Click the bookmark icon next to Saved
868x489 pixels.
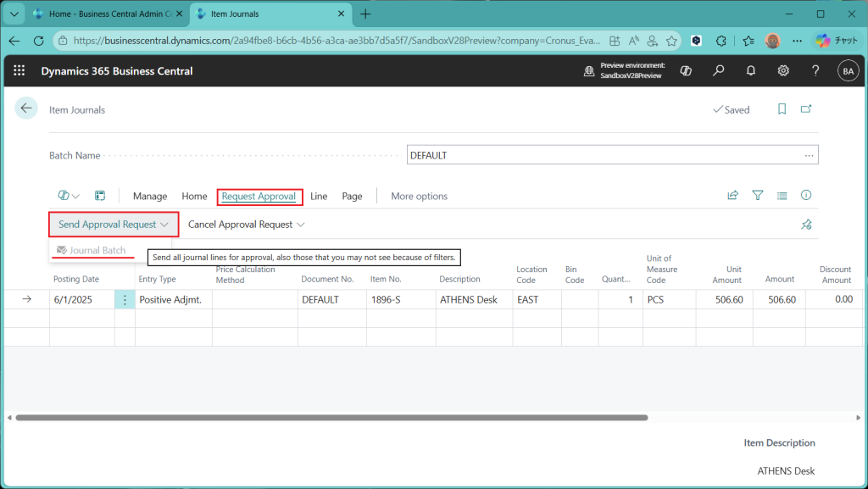coord(782,109)
